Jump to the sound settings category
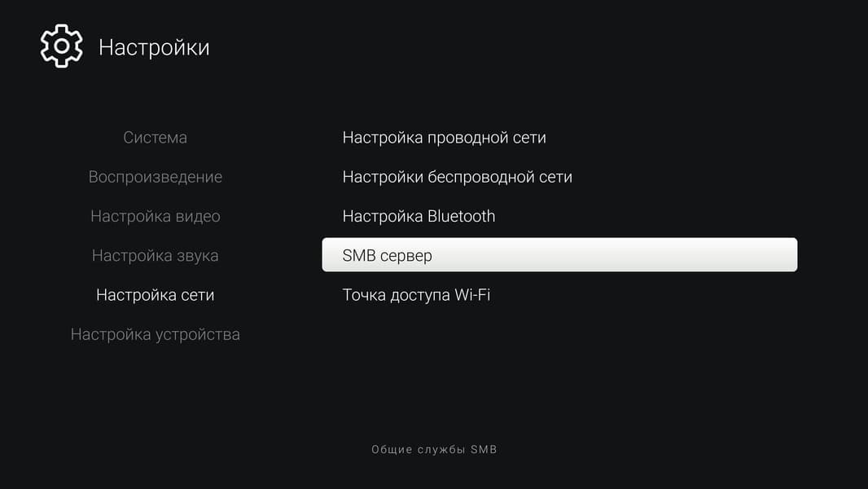This screenshot has height=489, width=868. [x=155, y=255]
